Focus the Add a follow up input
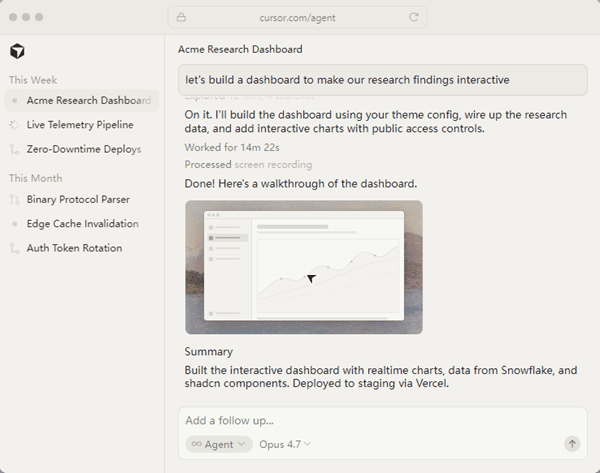600x473 pixels. click(x=383, y=421)
